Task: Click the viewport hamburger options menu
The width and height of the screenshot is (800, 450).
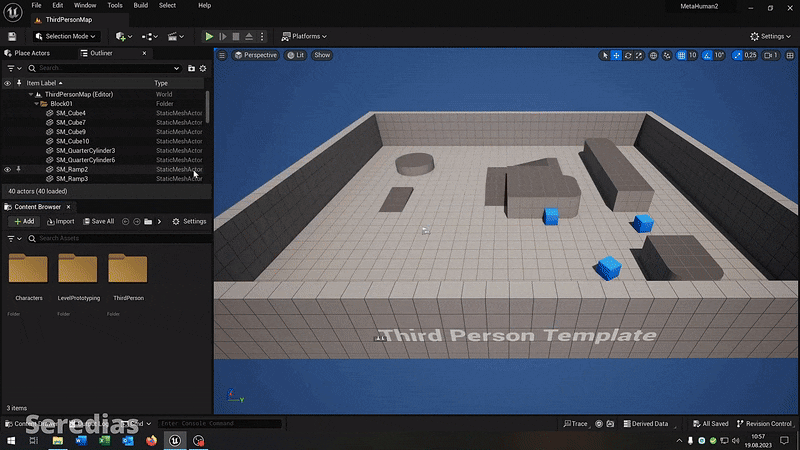Action: point(222,55)
